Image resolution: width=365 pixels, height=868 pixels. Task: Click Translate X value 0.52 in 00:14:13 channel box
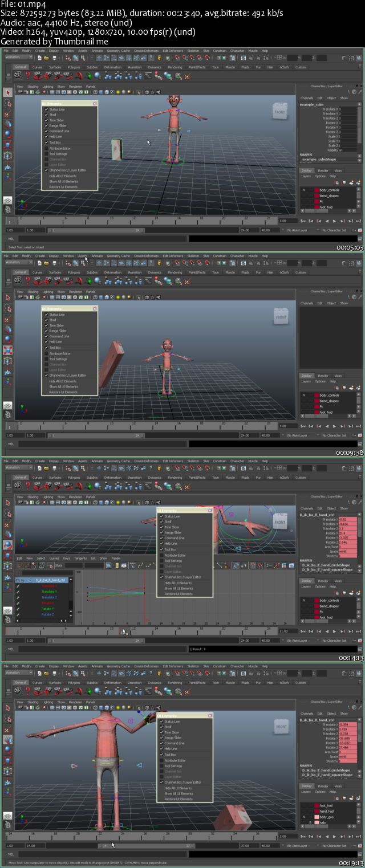point(348,520)
